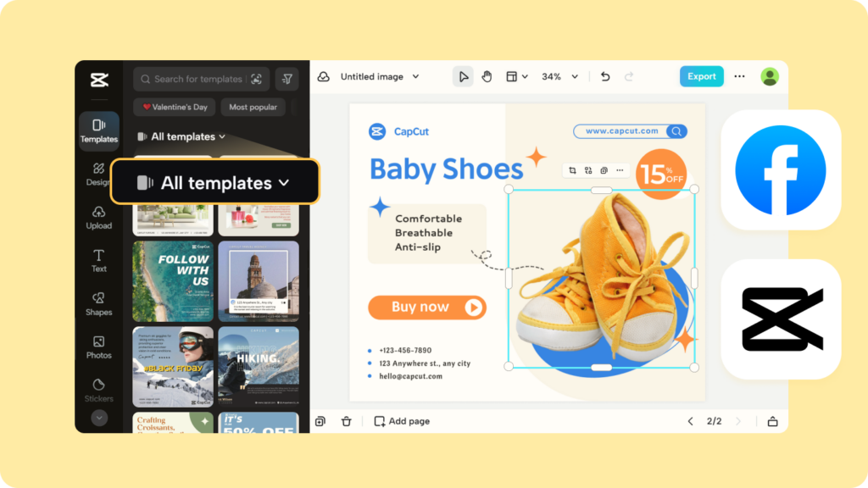Open the Photos panel

(x=99, y=347)
